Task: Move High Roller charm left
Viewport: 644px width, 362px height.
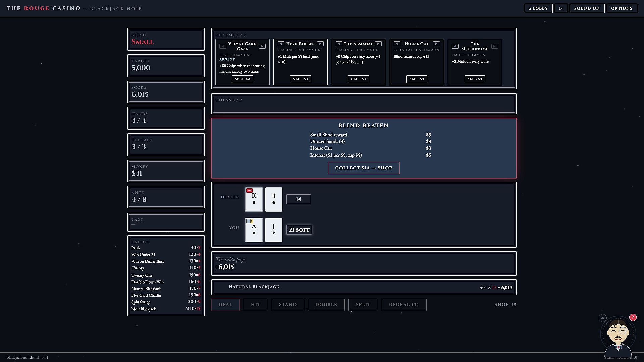Action: (281, 44)
